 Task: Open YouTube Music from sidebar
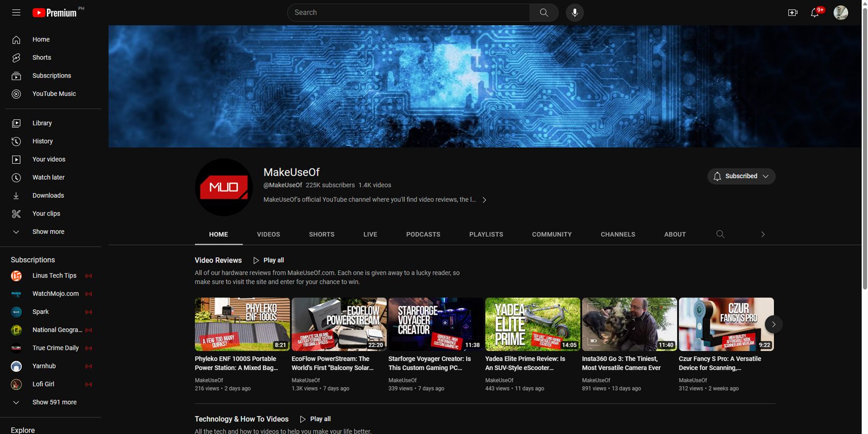53,94
